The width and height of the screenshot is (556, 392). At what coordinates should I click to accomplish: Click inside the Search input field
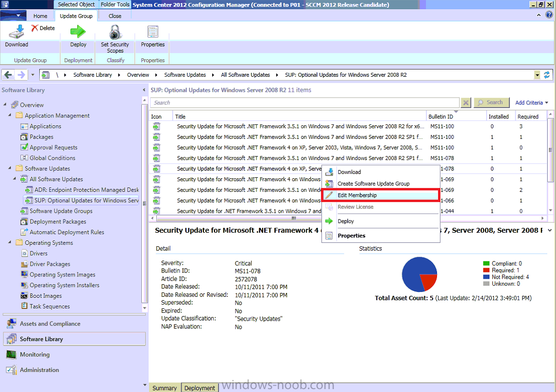click(x=305, y=102)
